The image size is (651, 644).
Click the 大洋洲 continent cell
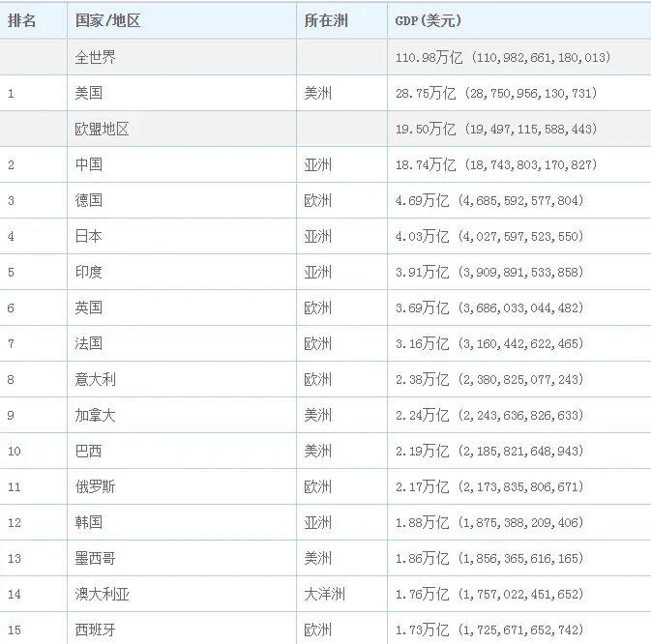(324, 594)
